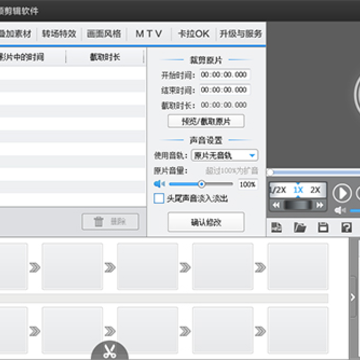The width and height of the screenshot is (360, 360).
Task: Open the M T V tab
Action: (x=149, y=34)
